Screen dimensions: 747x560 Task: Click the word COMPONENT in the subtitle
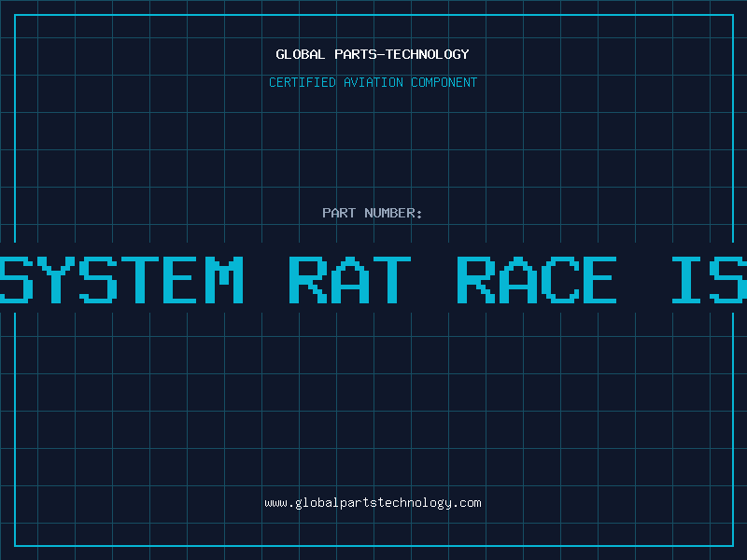(444, 82)
